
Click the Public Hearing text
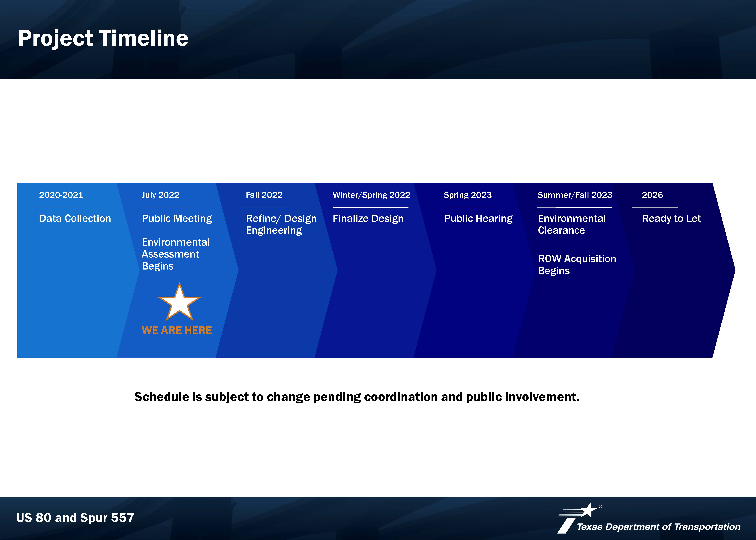pos(478,219)
